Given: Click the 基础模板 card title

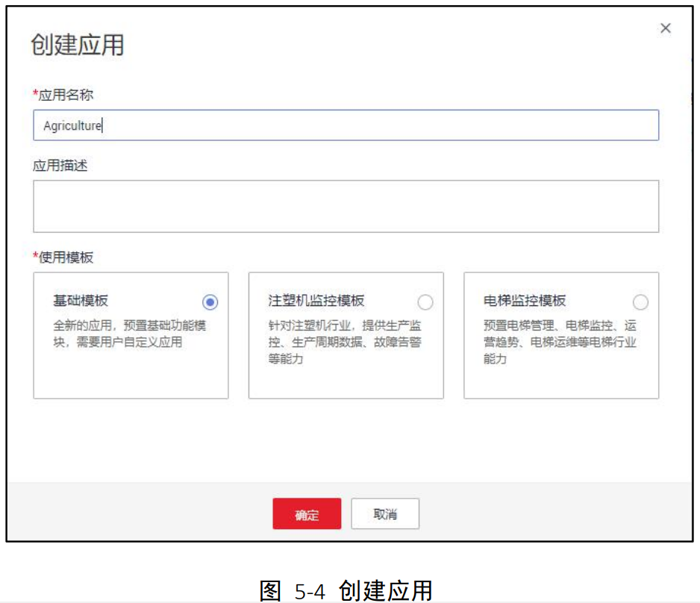Looking at the screenshot, I should 81,301.
